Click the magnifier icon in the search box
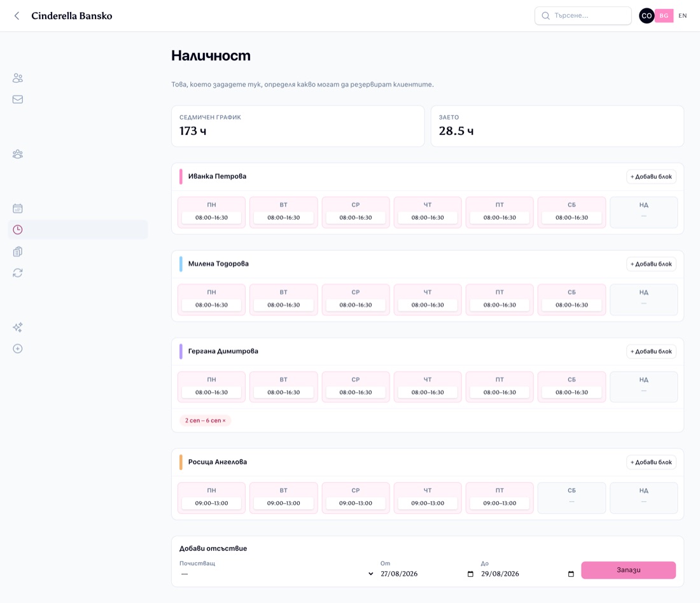 (545, 16)
